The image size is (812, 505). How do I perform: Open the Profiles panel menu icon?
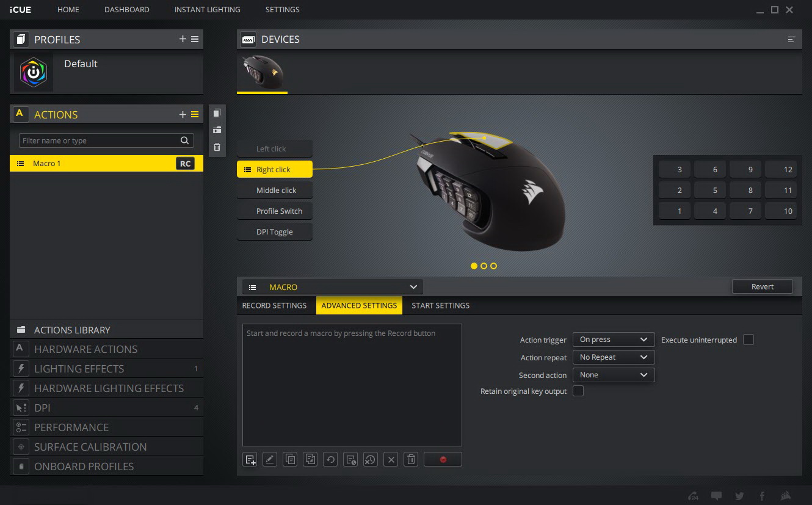(195, 39)
